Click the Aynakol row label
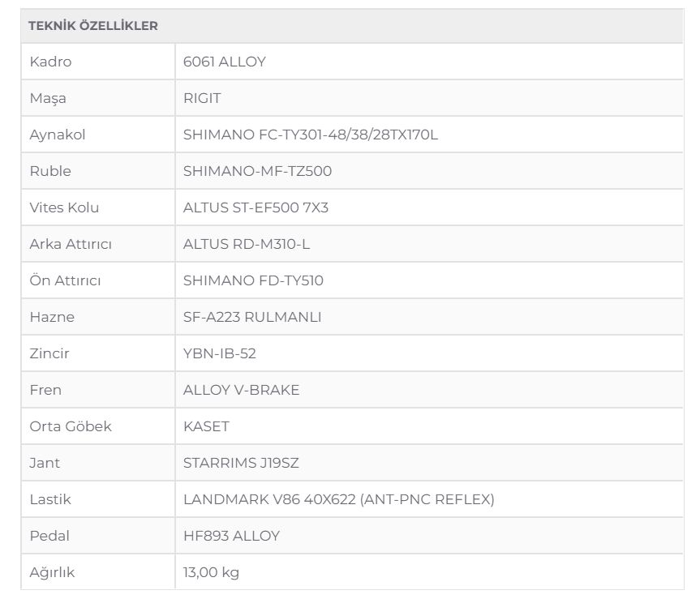Screen dimensions: 700x599 click(57, 135)
